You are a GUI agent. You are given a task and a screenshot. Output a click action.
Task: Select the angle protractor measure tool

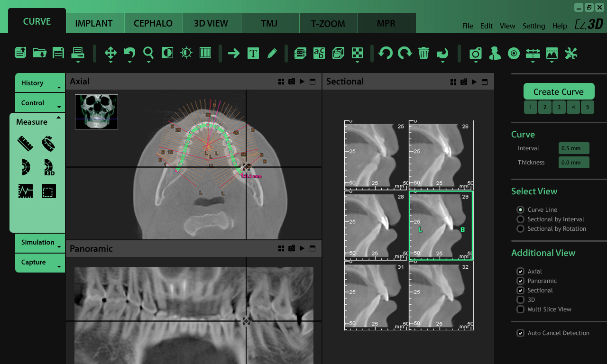point(25,167)
